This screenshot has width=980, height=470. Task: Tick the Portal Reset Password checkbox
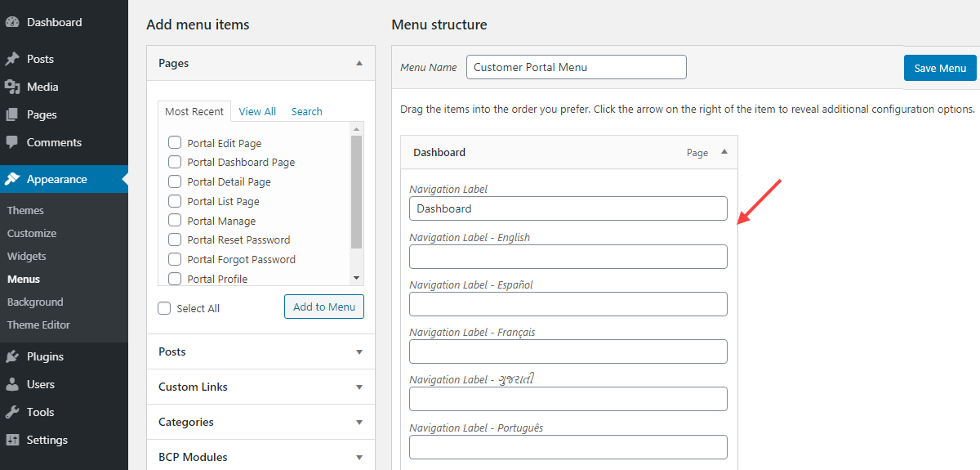175,239
